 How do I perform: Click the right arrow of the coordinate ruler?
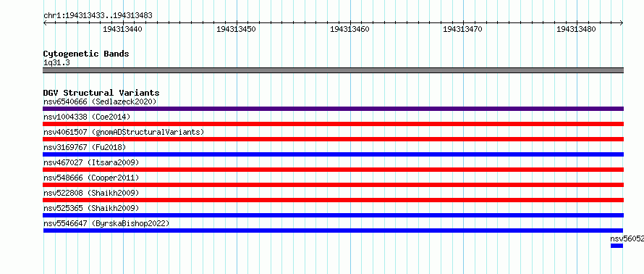[622, 22]
